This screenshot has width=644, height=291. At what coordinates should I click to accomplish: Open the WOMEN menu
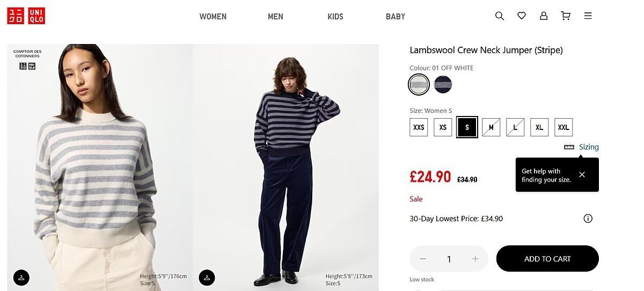pos(213,17)
